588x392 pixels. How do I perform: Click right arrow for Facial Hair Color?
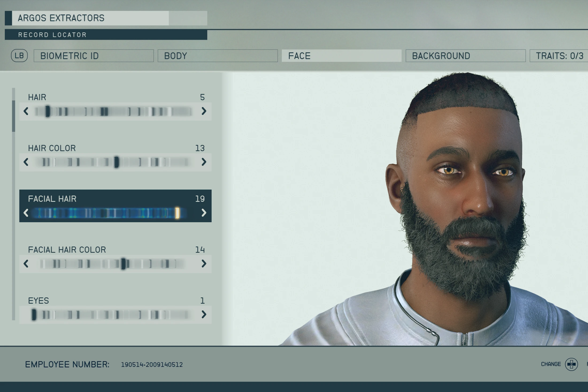(x=204, y=264)
